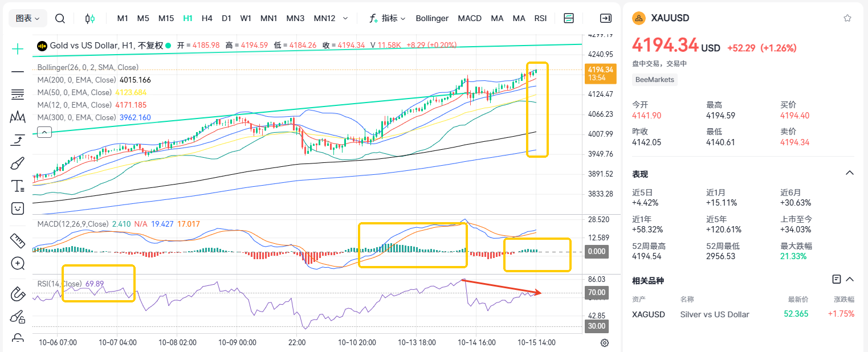This screenshot has height=352, width=868.
Task: Switch to D1 timeframe
Action: pos(226,18)
